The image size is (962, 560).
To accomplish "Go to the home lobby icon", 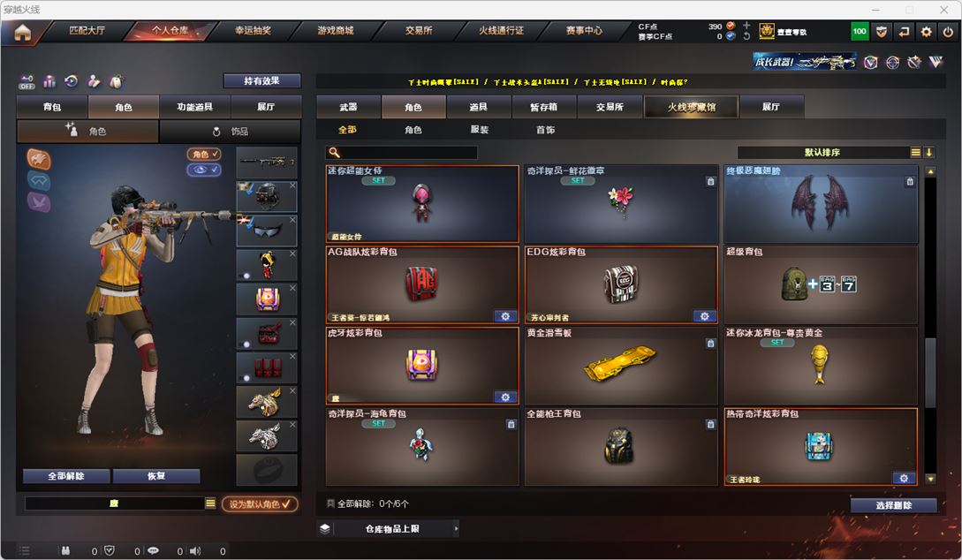I will click(x=23, y=33).
